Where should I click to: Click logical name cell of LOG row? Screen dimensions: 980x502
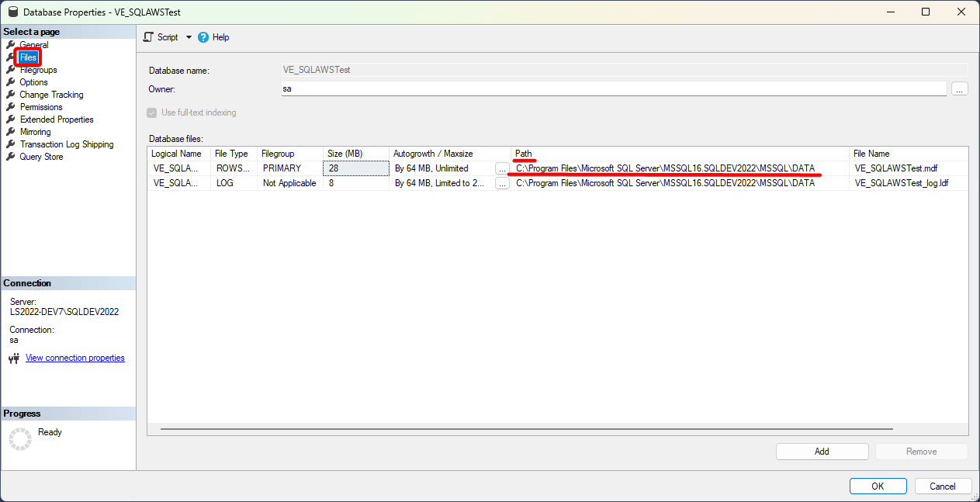178,183
